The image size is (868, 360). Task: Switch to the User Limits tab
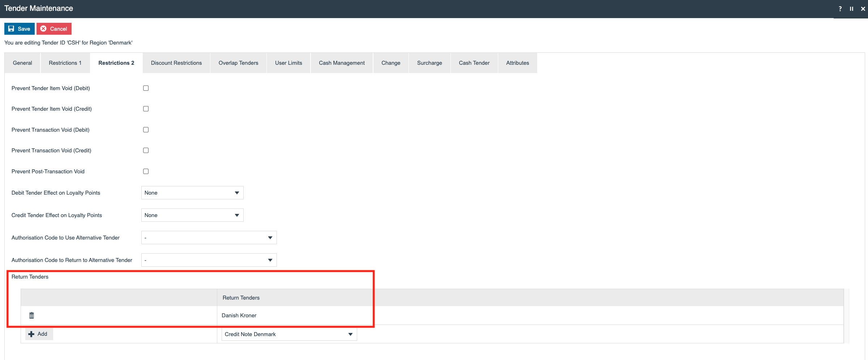pos(288,63)
